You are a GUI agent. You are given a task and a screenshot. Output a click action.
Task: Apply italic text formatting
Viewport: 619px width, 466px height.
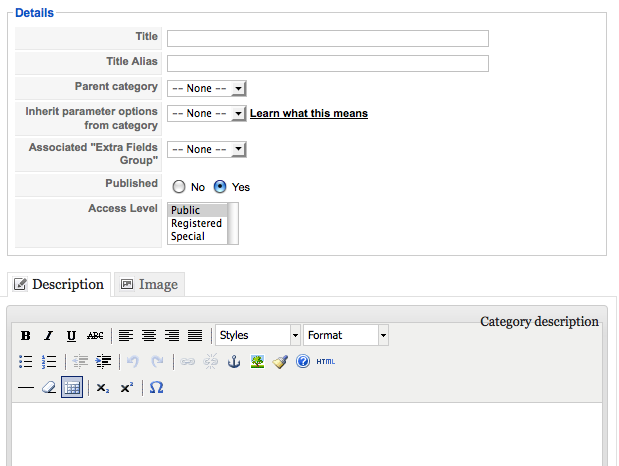49,335
